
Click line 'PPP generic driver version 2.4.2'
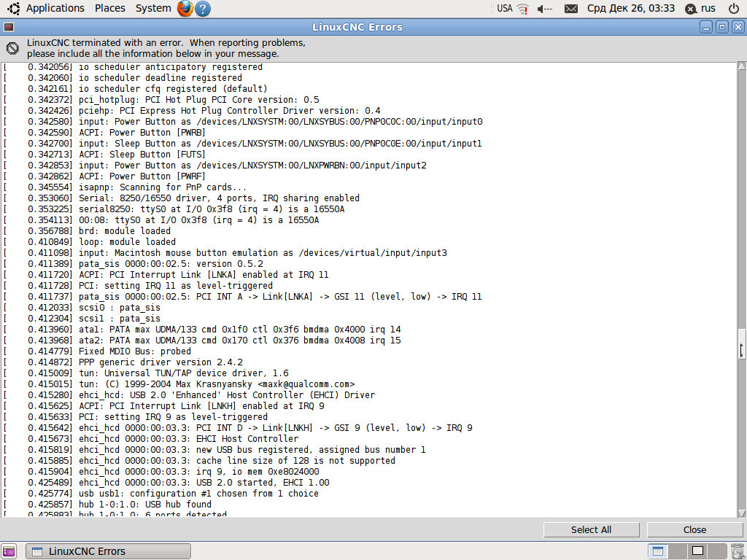click(x=160, y=362)
